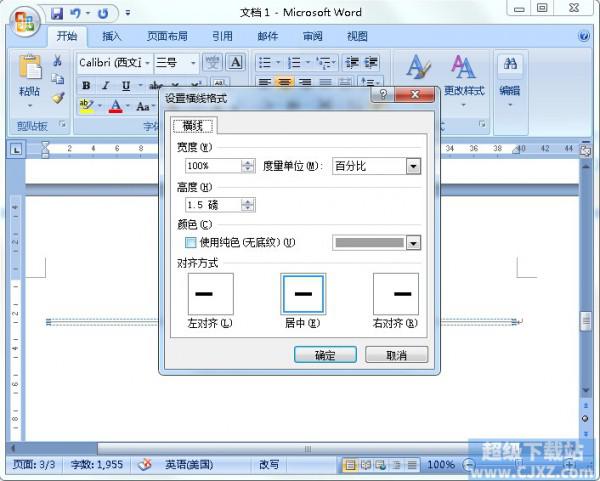The height and width of the screenshot is (481, 600).
Task: Click the Save icon in quick access toolbar
Action: [56, 14]
